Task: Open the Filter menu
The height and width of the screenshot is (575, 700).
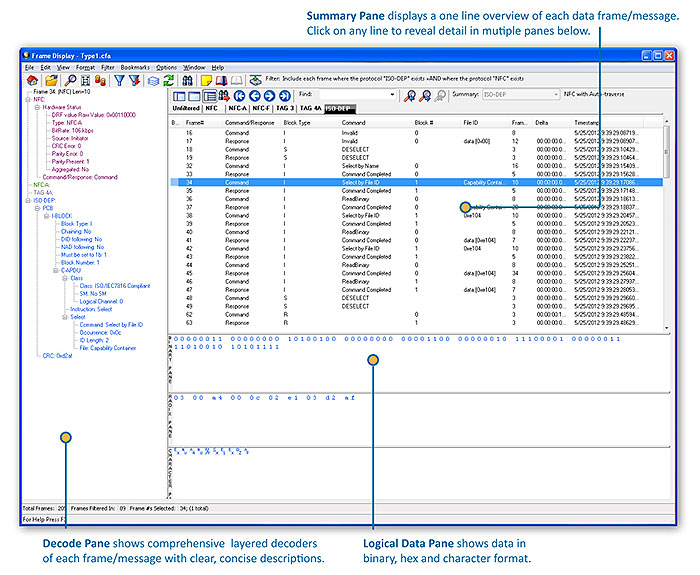Action: (x=107, y=67)
